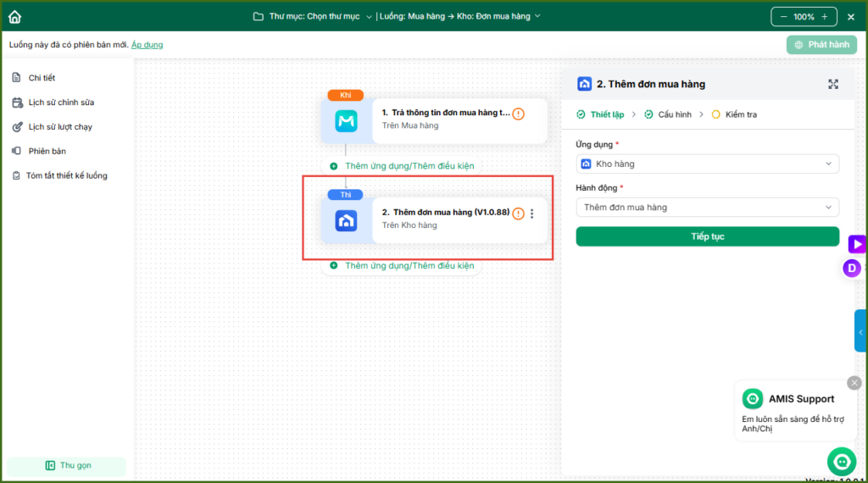Expand the Ứng dụng dropdown
Image resolution: width=868 pixels, height=483 pixels.
pos(707,164)
